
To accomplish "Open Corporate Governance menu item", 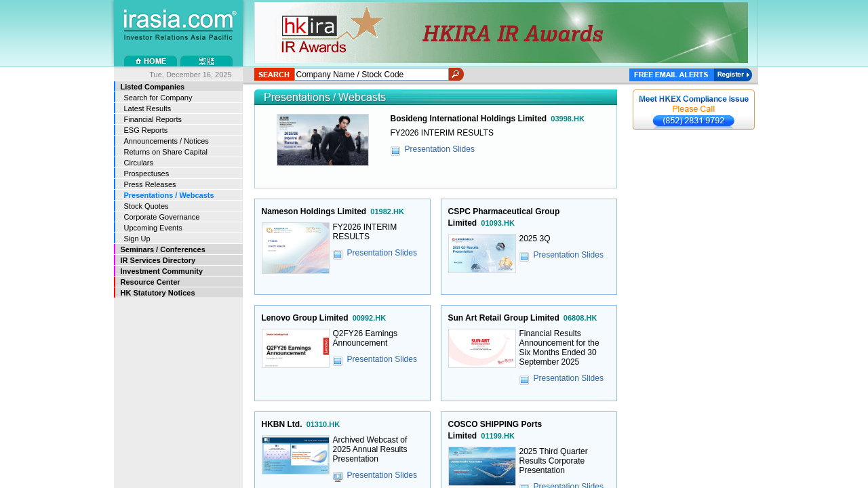I will coord(178,217).
